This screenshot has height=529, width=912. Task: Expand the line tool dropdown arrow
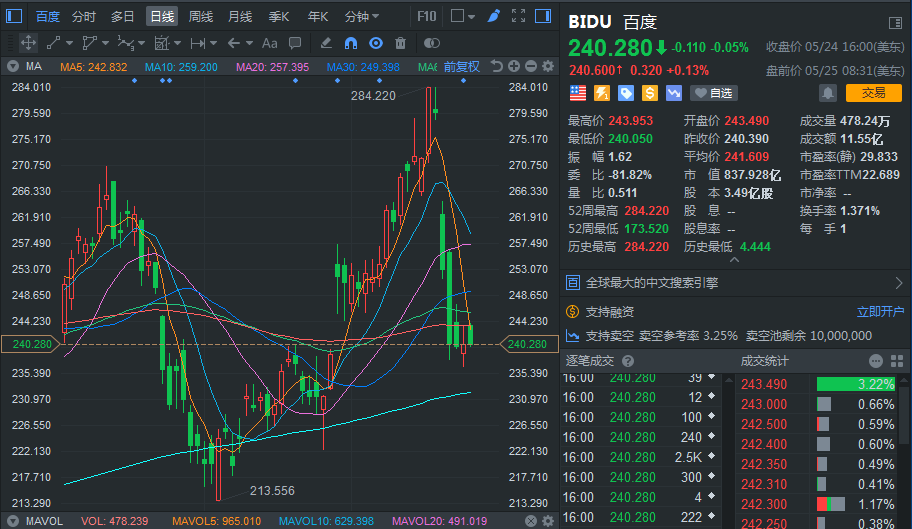(x=70, y=43)
